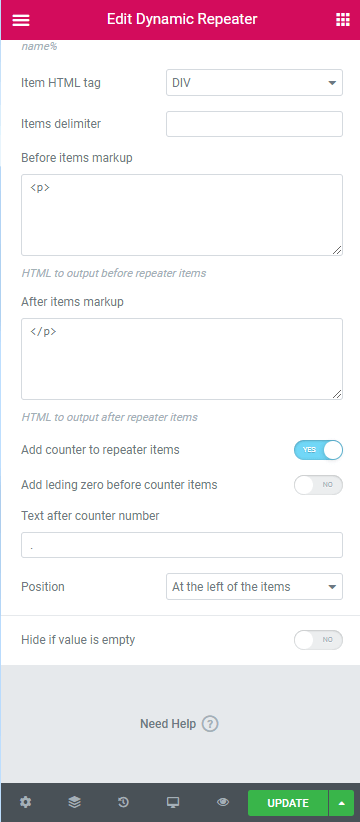Image resolution: width=360 pixels, height=822 pixels.
Task: Focus the Text after counter number field
Action: [x=182, y=545]
